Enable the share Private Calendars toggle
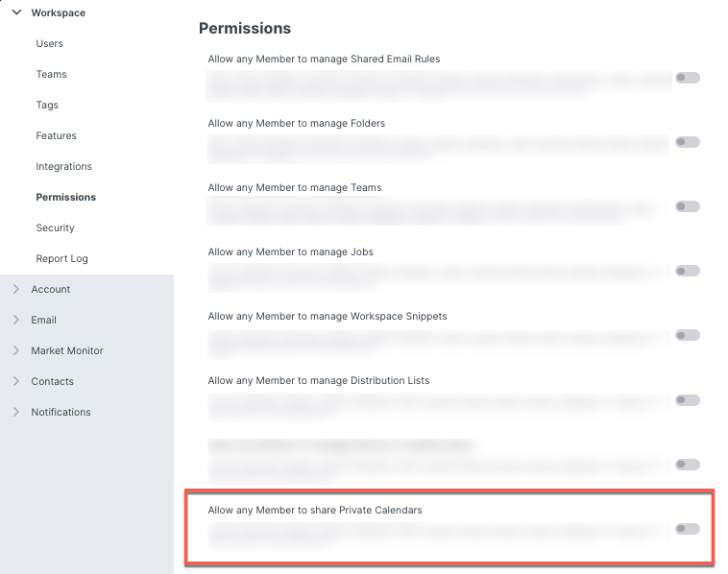This screenshot has width=728, height=574. (x=687, y=529)
